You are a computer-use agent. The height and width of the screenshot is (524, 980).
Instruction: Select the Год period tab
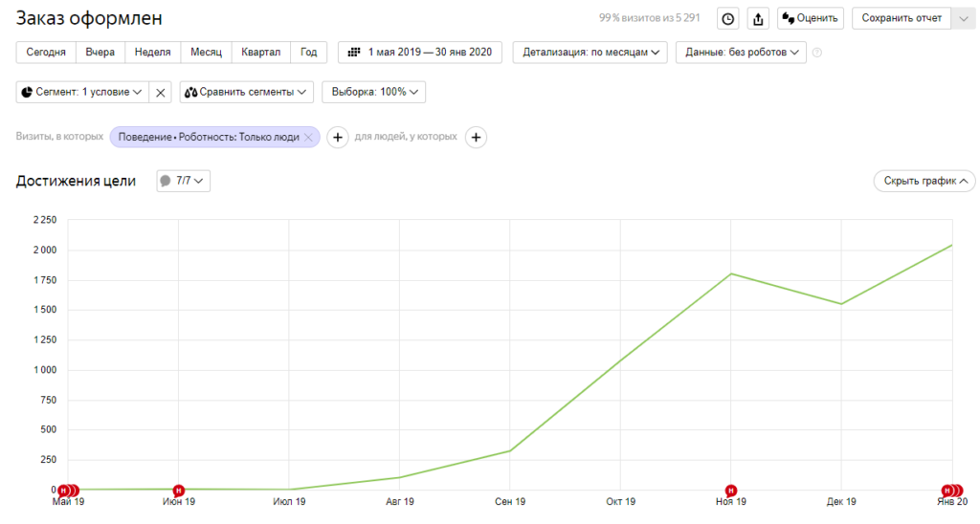308,53
